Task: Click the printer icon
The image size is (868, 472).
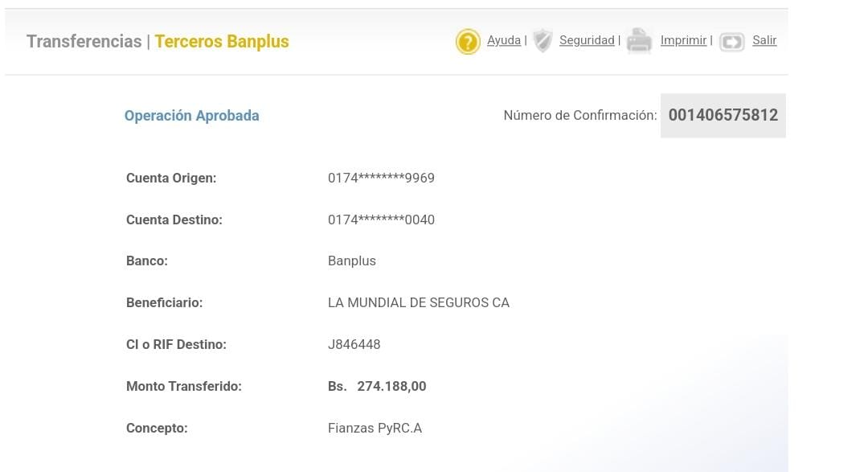Action: [639, 40]
